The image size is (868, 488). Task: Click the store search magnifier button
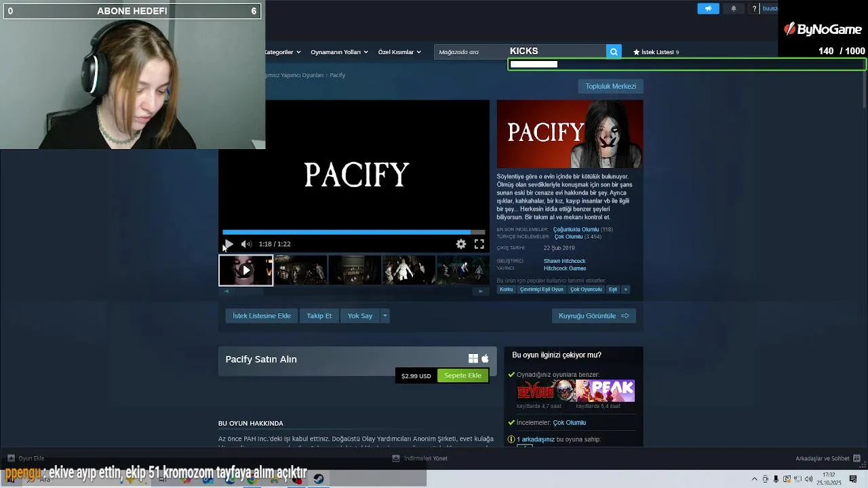pos(614,52)
